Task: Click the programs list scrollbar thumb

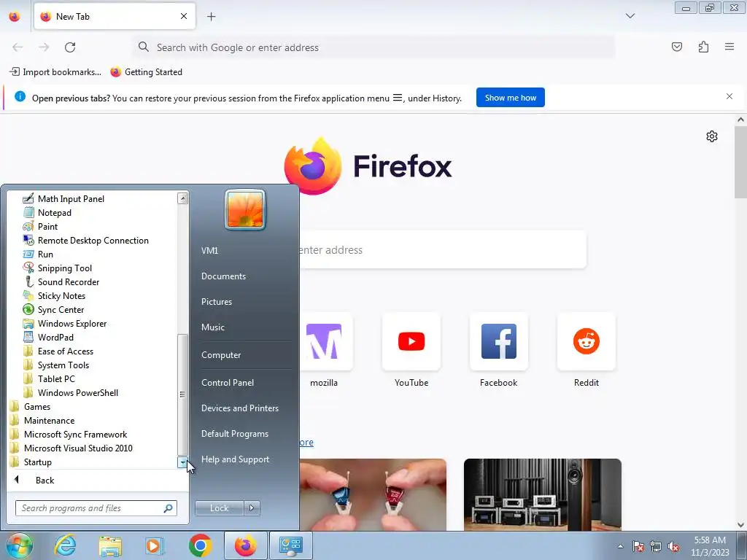Action: 182,394
